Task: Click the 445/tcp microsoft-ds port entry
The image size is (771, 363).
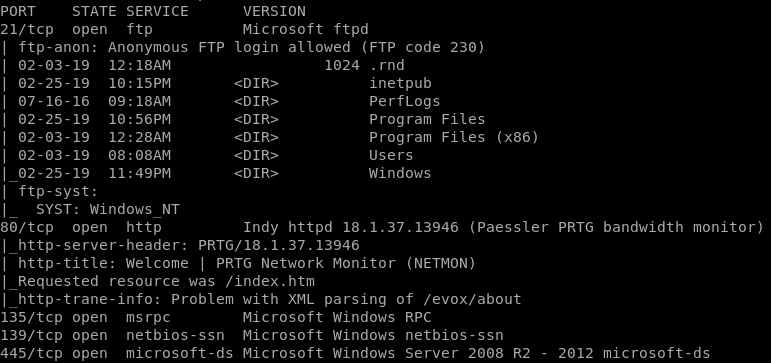Action: [x=355, y=353]
